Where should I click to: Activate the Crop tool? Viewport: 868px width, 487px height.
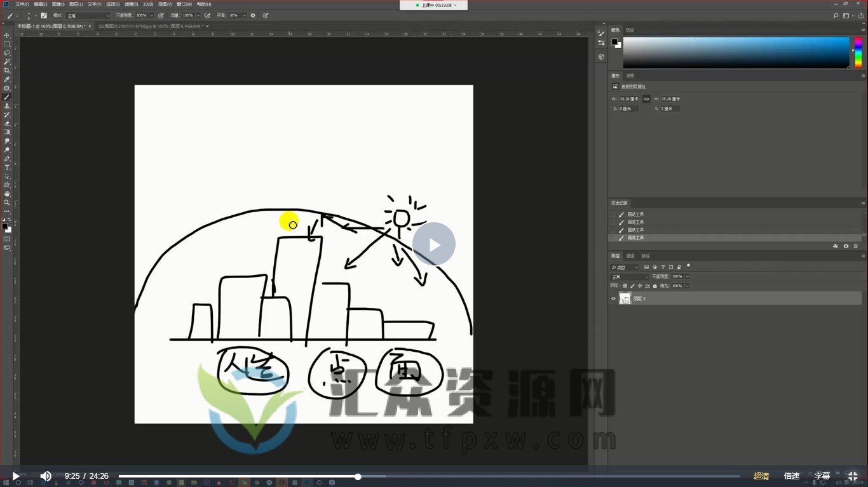pyautogui.click(x=7, y=71)
